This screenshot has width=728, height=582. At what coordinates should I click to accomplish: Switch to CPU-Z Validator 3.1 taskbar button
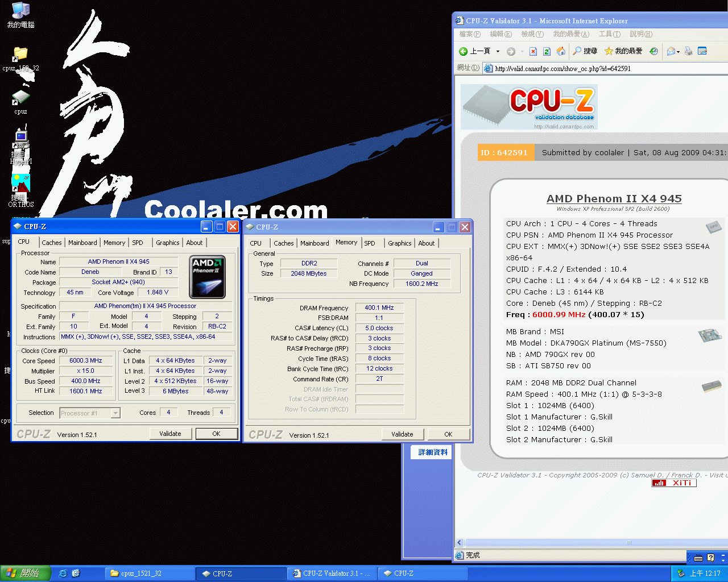tap(332, 573)
